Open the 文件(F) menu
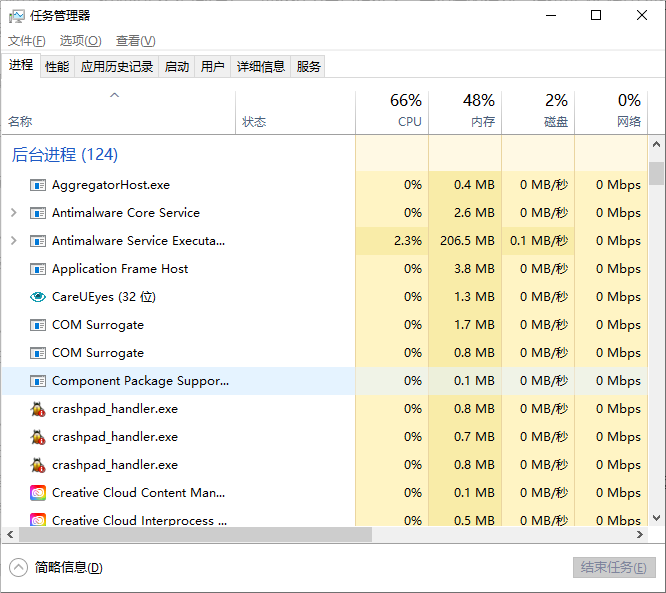This screenshot has width=666, height=593. point(26,41)
